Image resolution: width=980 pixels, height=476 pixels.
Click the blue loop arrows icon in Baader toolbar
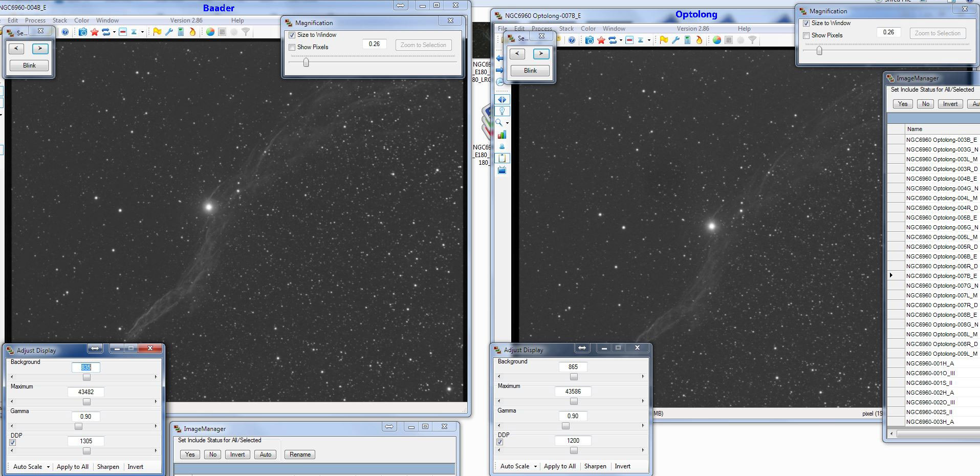point(105,32)
